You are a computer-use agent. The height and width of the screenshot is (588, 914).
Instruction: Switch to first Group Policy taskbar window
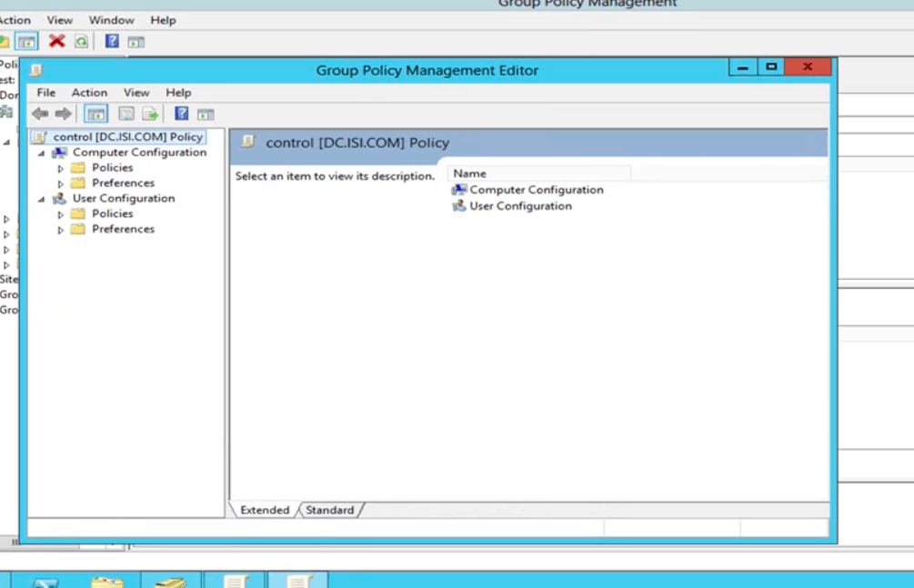(x=236, y=581)
